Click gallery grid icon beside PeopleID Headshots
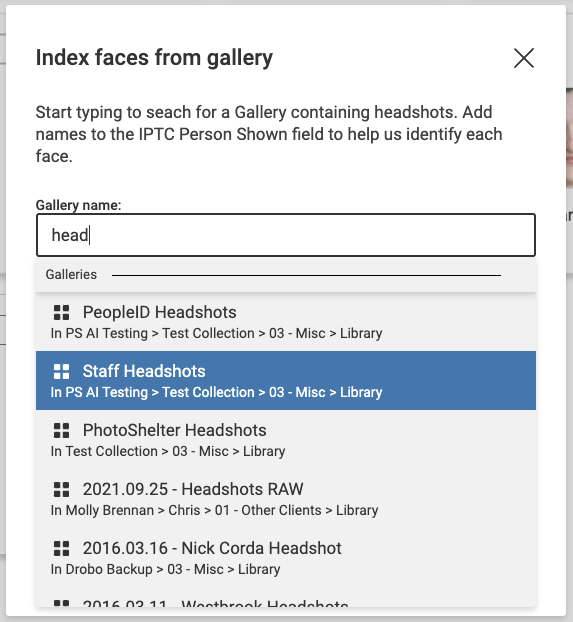 click(62, 313)
